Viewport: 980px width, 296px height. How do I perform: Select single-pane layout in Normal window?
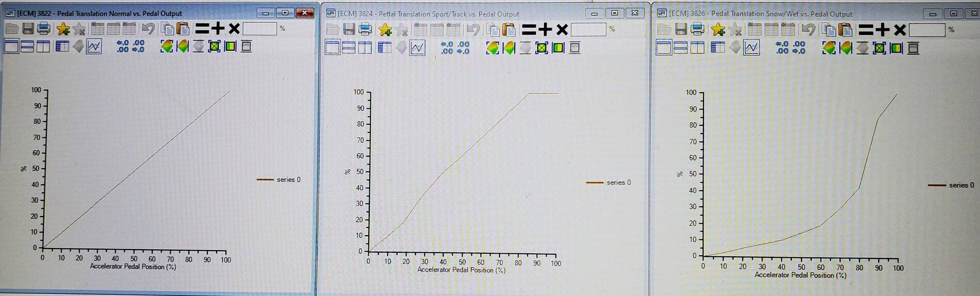pos(11,47)
